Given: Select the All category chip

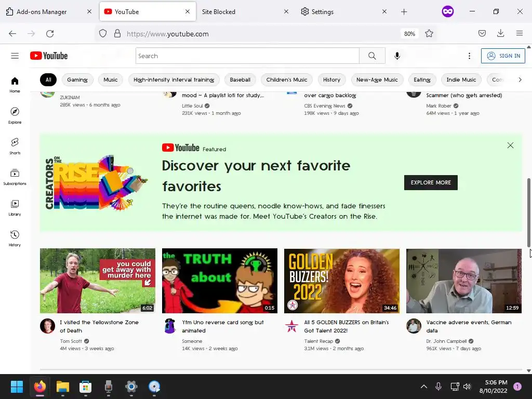Looking at the screenshot, I should [x=48, y=79].
